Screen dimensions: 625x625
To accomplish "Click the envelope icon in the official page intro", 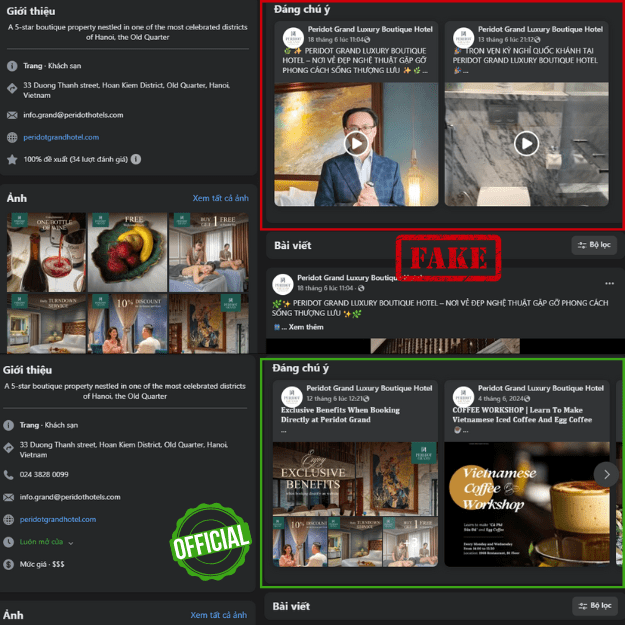I will [8, 497].
